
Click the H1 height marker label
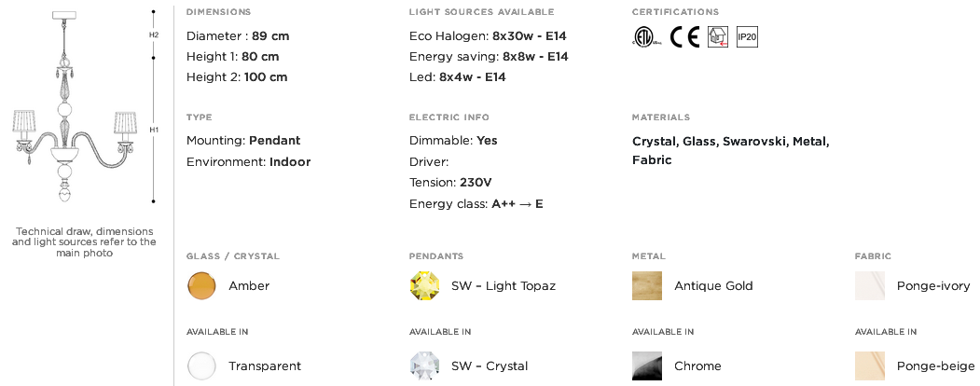point(154,130)
